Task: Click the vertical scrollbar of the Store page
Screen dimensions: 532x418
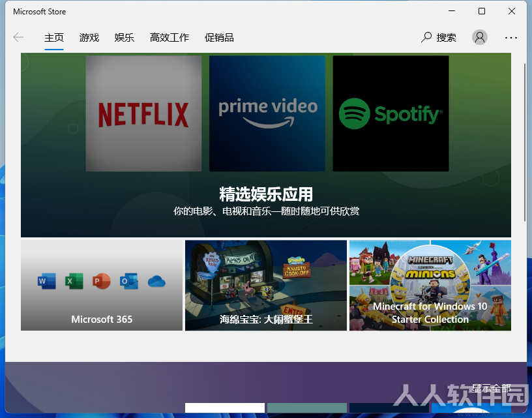Action: tap(525, 143)
